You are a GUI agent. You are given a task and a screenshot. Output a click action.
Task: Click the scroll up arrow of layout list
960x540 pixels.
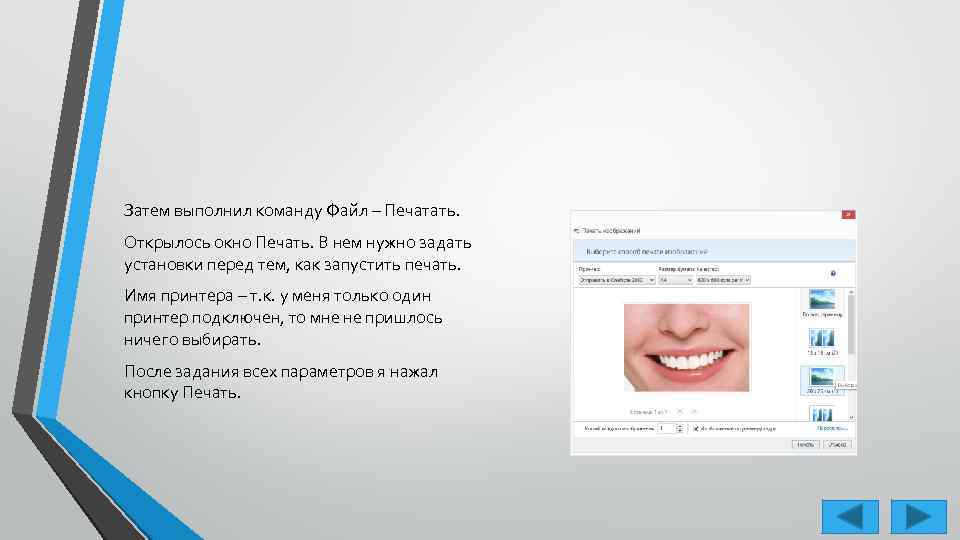point(851,293)
